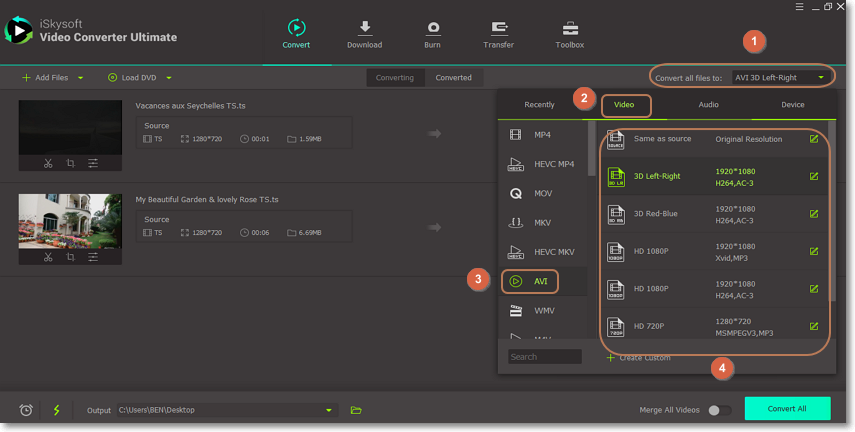Click the Transfer icon in top bar
This screenshot has height=432, width=855.
pyautogui.click(x=498, y=29)
